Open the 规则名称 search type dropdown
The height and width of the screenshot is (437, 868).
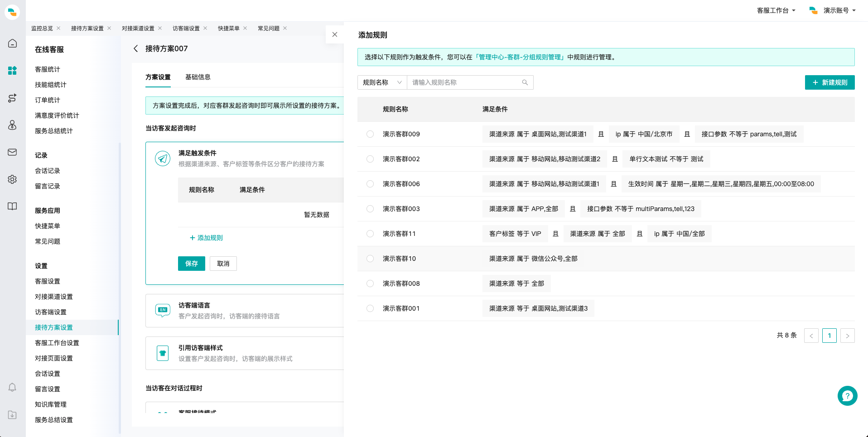(382, 82)
